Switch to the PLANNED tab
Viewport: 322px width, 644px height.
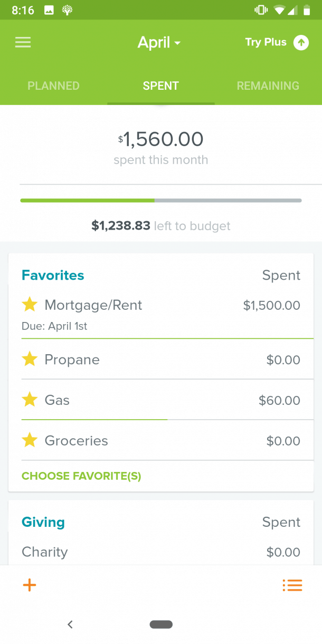53,86
